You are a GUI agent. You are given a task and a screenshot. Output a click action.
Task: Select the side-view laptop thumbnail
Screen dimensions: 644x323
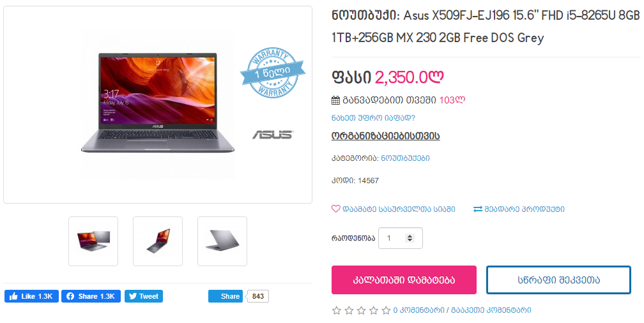point(158,241)
